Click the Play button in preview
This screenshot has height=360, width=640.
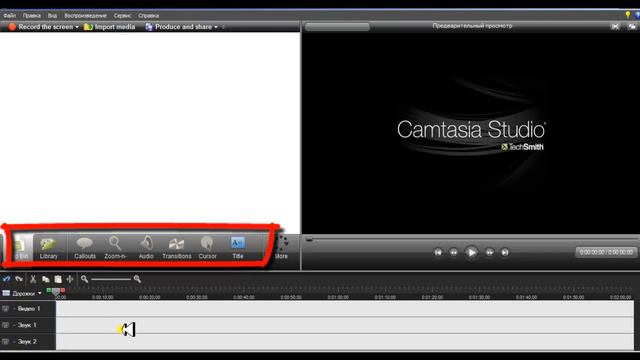(471, 253)
